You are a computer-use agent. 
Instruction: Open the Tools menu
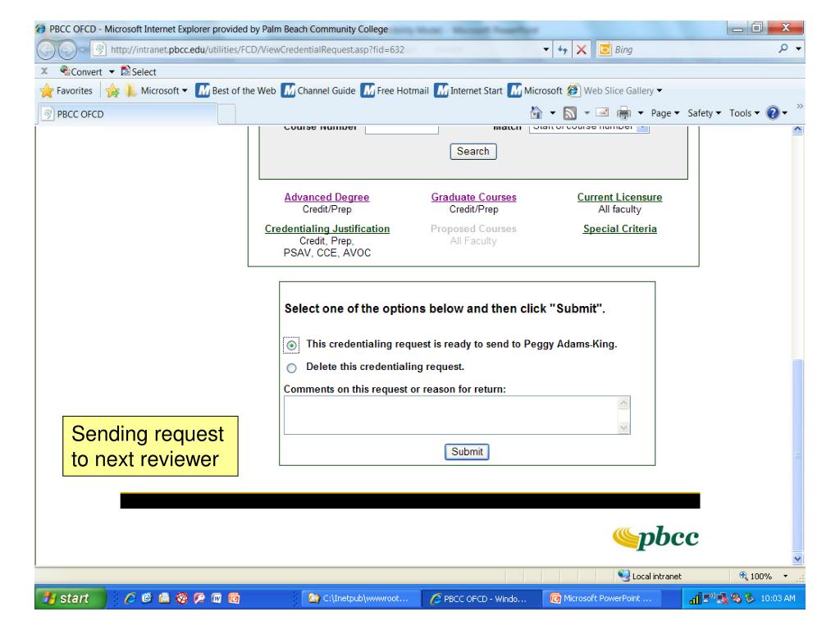[744, 113]
